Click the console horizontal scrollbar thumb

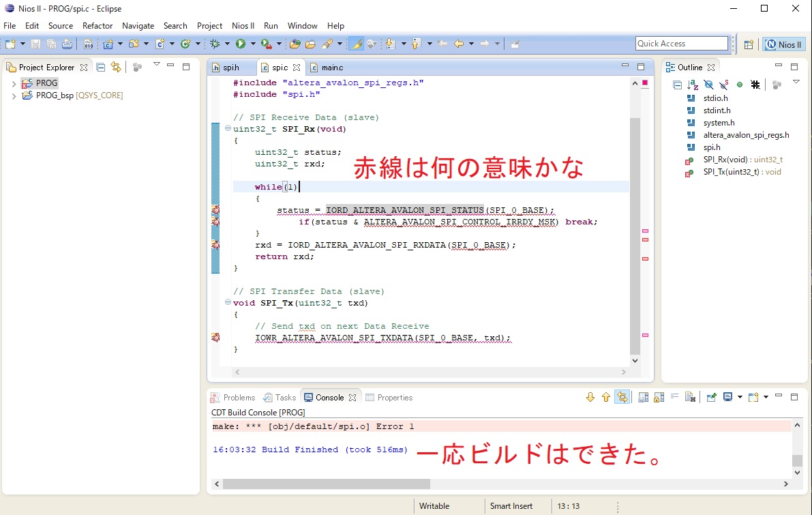tap(327, 484)
